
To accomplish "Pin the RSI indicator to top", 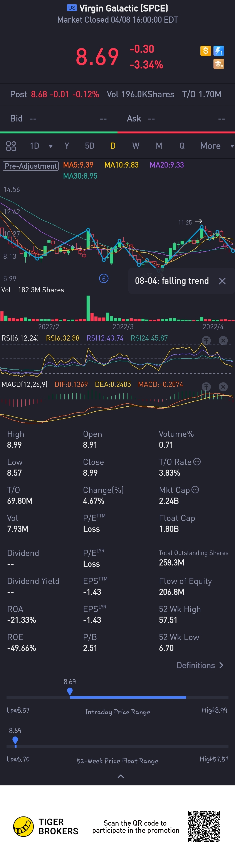I will pos(206,340).
